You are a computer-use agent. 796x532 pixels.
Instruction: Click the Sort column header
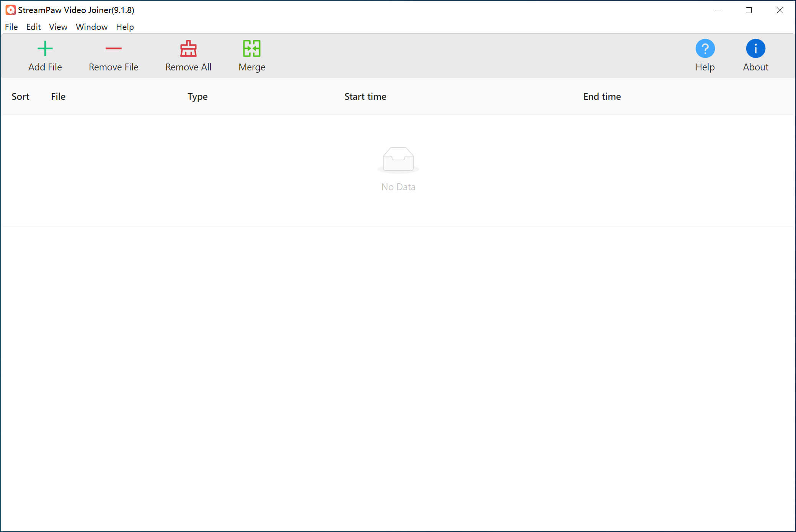(x=20, y=96)
